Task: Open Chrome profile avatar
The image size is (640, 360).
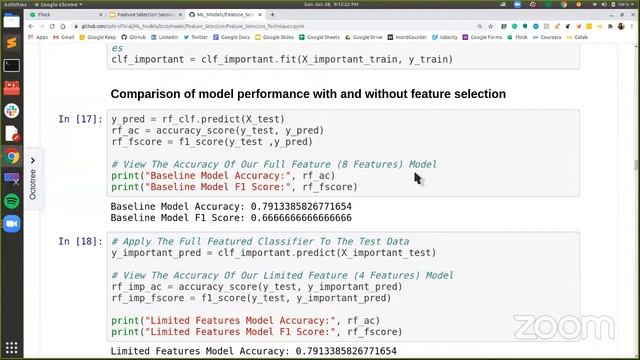Action: point(621,26)
